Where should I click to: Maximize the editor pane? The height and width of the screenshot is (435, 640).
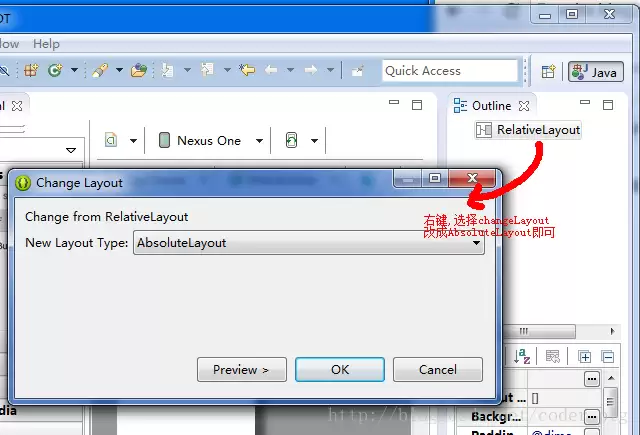click(417, 105)
